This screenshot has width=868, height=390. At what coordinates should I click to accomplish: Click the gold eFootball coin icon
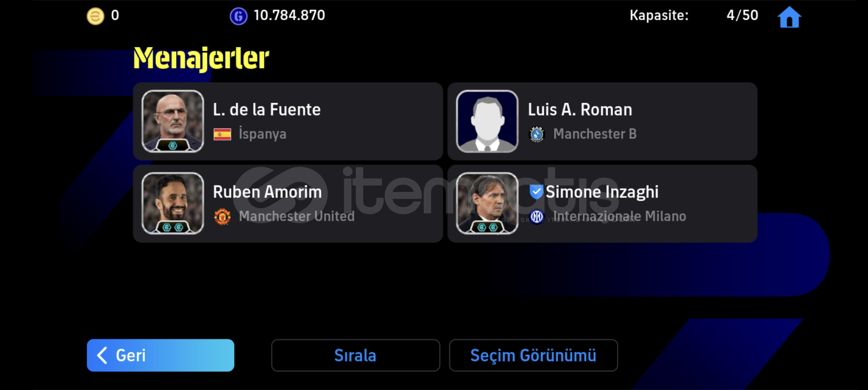[x=95, y=16]
